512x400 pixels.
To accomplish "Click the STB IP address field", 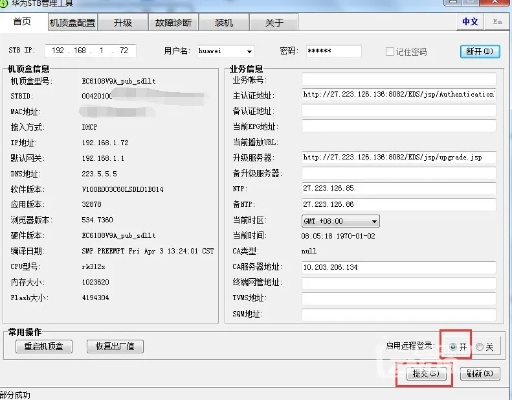I will coord(90,51).
